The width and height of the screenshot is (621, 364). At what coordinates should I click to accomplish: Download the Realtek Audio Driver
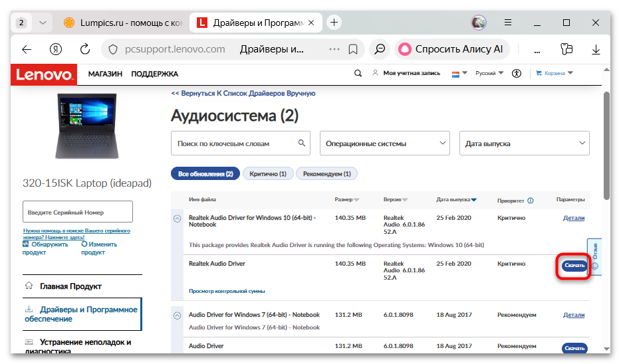tap(574, 266)
